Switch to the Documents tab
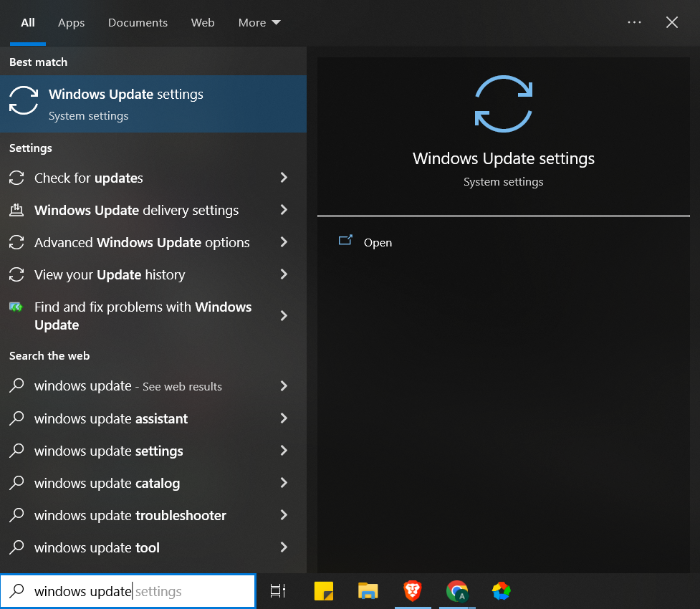Viewport: 700px width, 609px height. (x=138, y=22)
